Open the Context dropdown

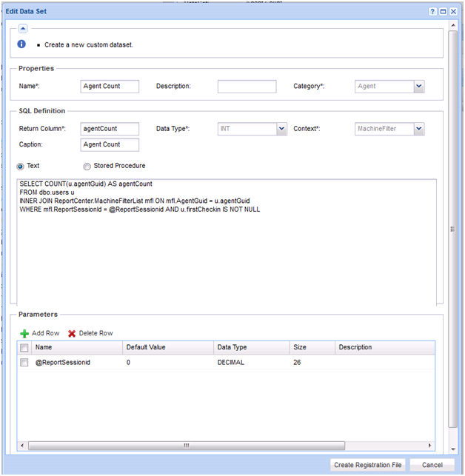coord(419,130)
